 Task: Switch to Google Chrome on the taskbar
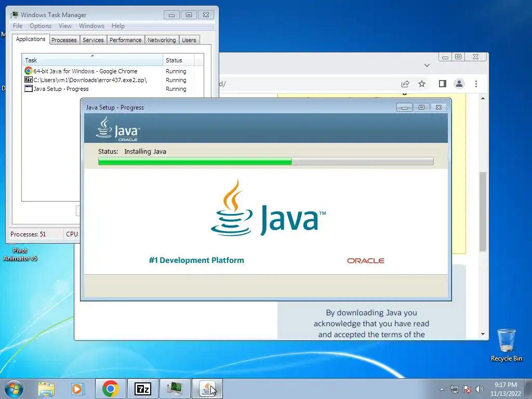point(110,389)
